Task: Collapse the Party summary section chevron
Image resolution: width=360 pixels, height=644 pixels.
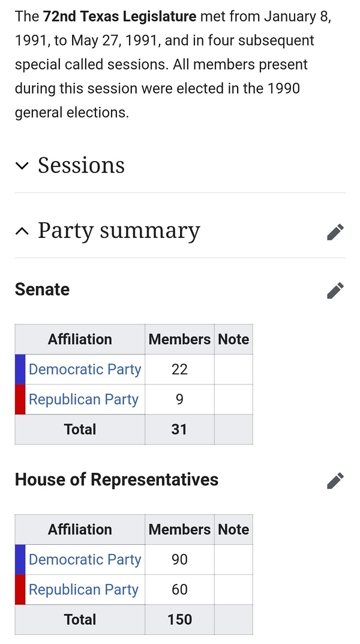Action: [x=22, y=231]
